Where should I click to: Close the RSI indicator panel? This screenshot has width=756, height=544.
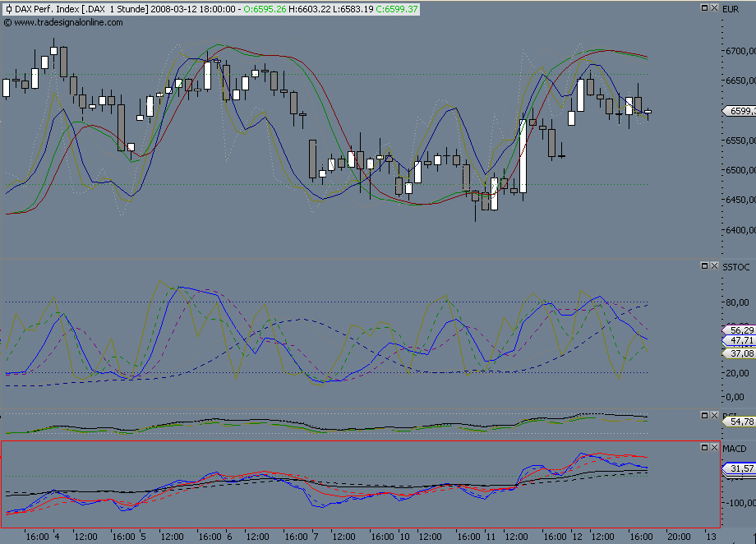coord(715,415)
